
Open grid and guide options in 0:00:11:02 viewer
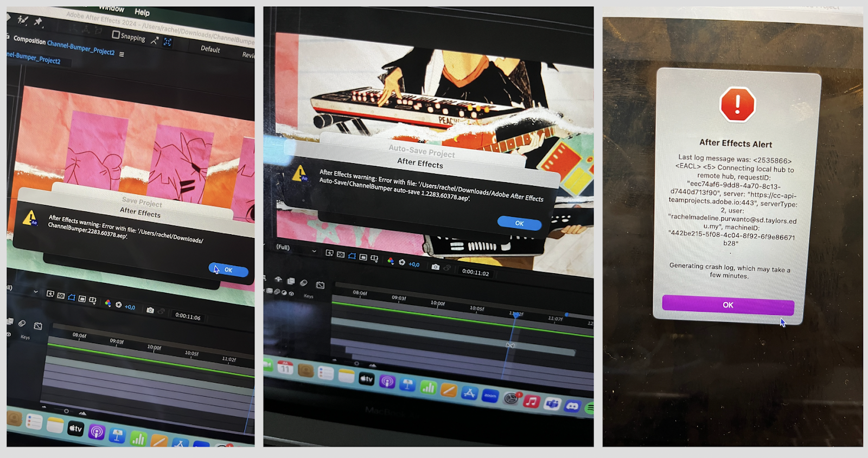[374, 259]
